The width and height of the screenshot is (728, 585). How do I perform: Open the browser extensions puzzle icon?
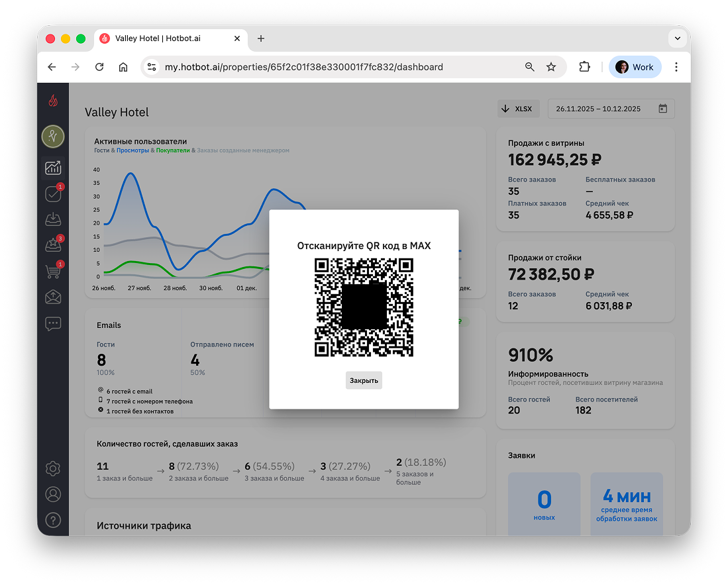click(584, 67)
